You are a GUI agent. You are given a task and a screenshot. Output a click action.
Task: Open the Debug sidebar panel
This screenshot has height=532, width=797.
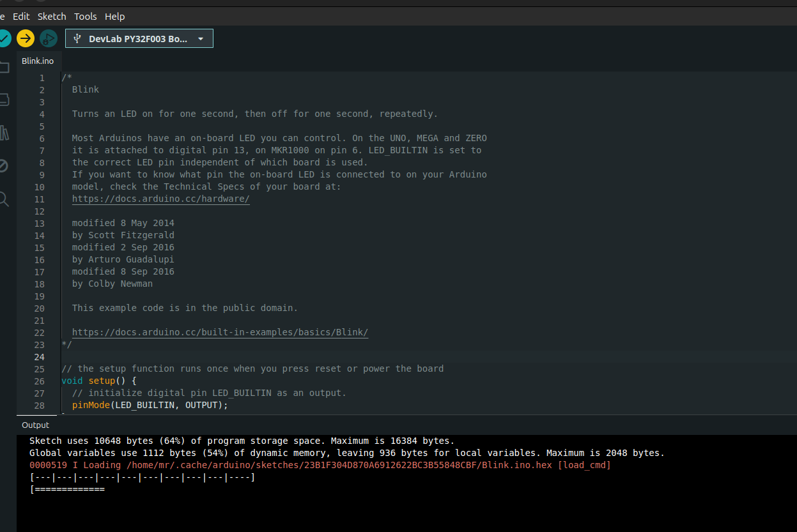click(x=4, y=165)
